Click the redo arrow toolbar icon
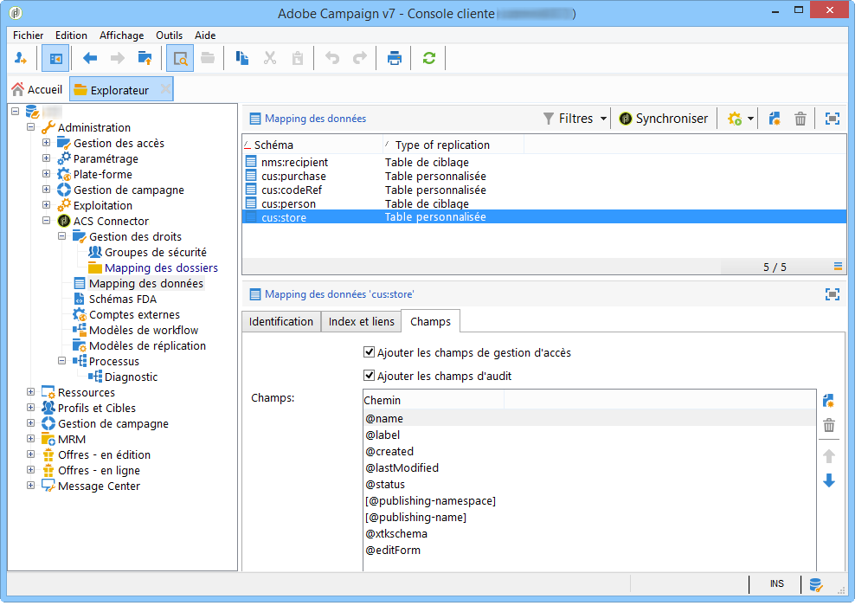Screen dimensions: 868x612 point(360,58)
